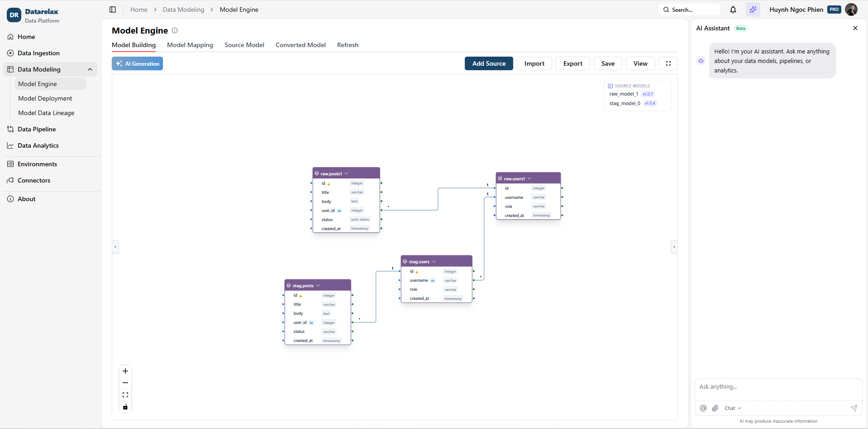Type a question in the Ask anything field

pyautogui.click(x=777, y=387)
